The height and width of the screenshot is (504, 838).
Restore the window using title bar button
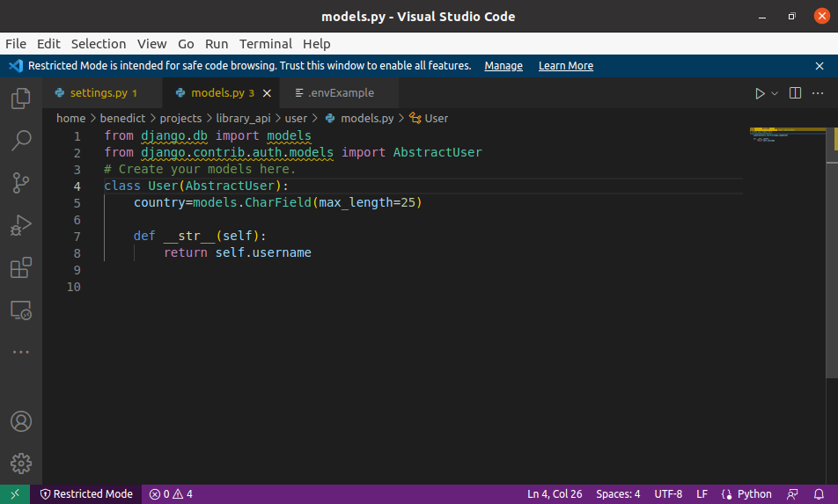[x=791, y=16]
